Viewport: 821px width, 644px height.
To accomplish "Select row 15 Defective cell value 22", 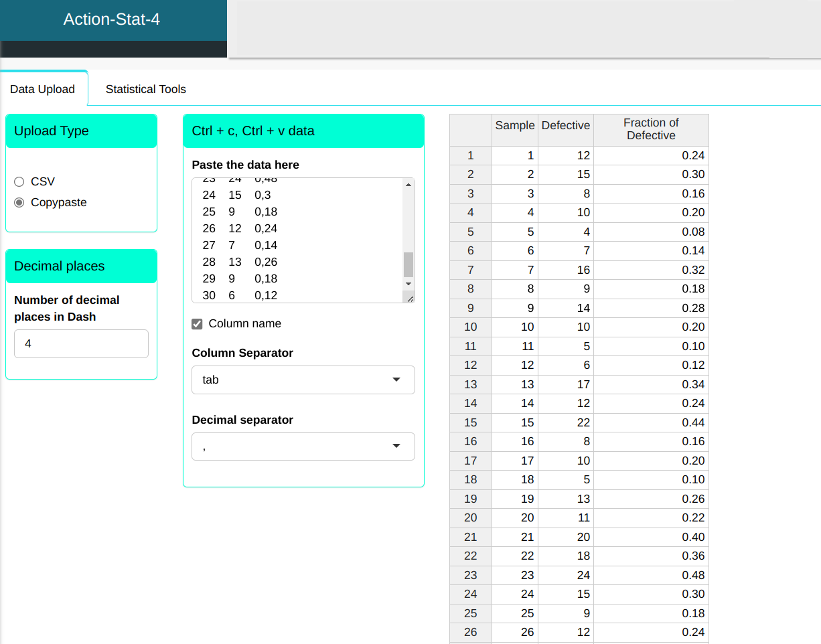I will pyautogui.click(x=565, y=422).
